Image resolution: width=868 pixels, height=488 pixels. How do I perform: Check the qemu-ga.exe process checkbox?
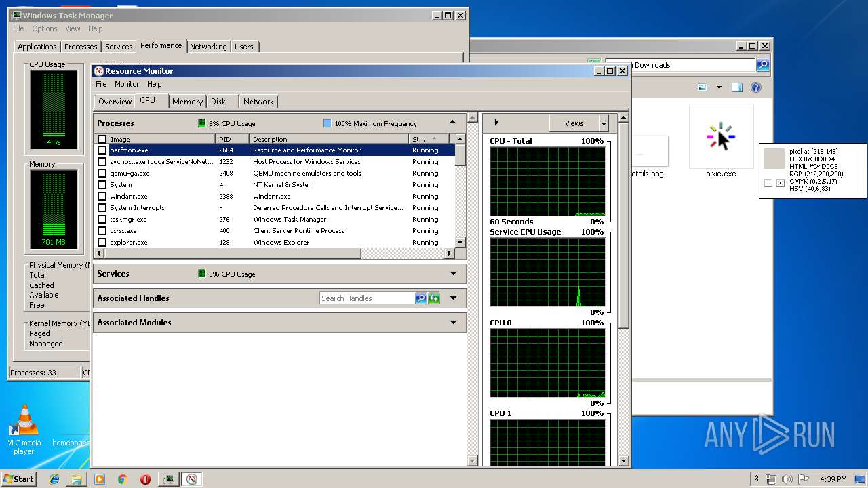click(102, 174)
